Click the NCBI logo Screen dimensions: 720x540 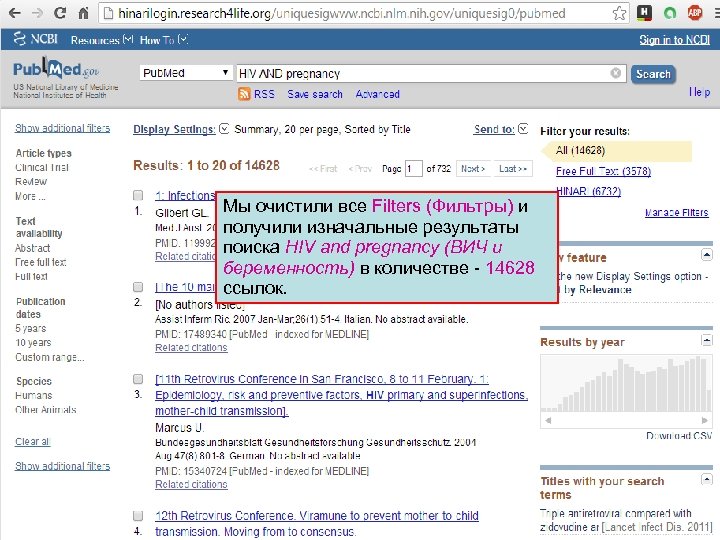pyautogui.click(x=35, y=39)
